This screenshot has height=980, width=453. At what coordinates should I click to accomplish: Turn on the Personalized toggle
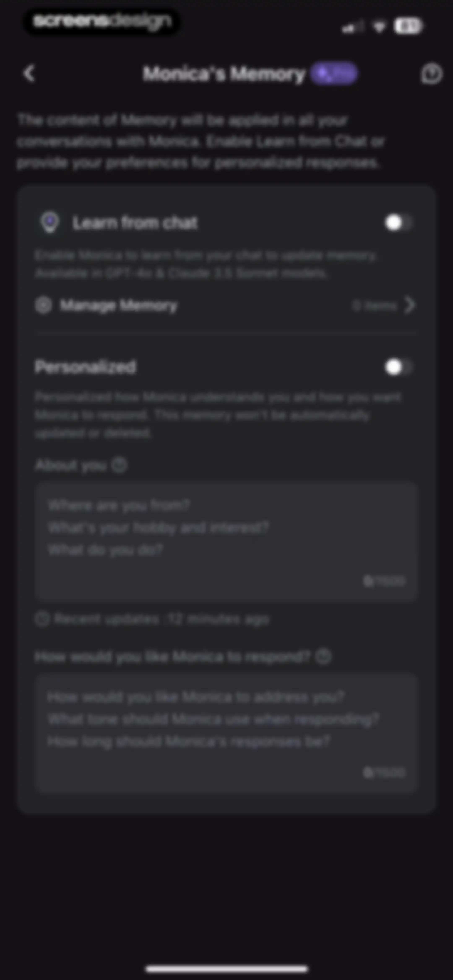point(399,367)
